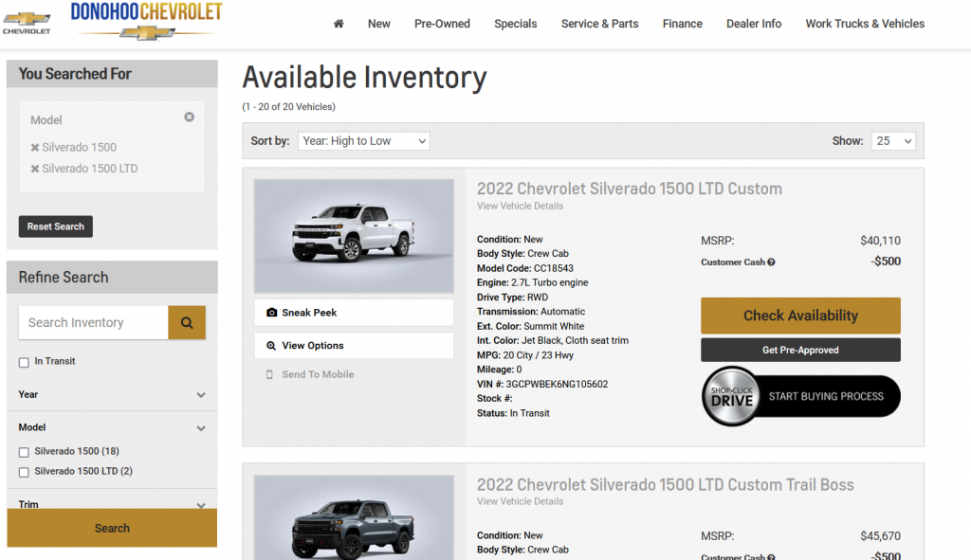Click the MSRP value $40,110

[880, 241]
